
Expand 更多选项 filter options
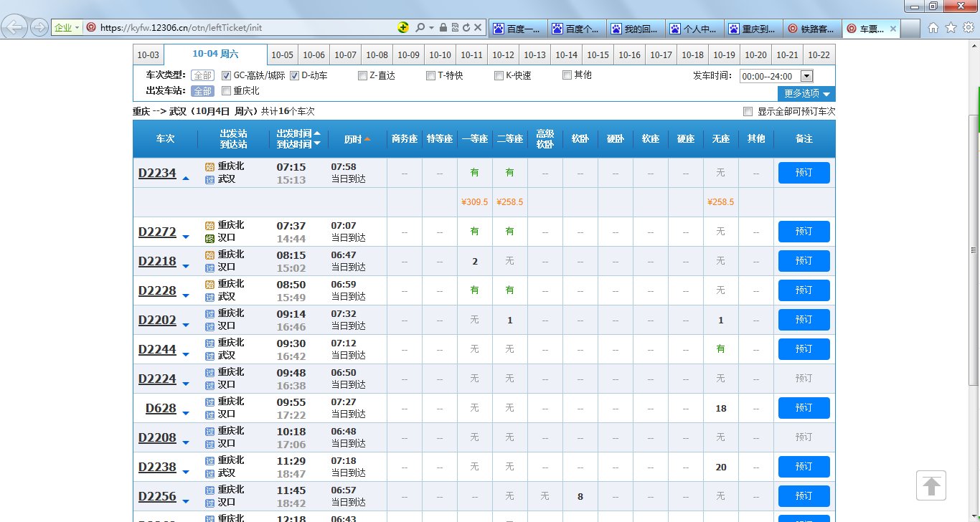806,94
